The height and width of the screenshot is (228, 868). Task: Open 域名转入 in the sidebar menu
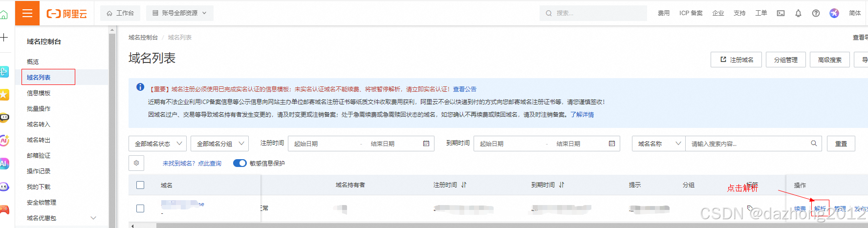39,124
